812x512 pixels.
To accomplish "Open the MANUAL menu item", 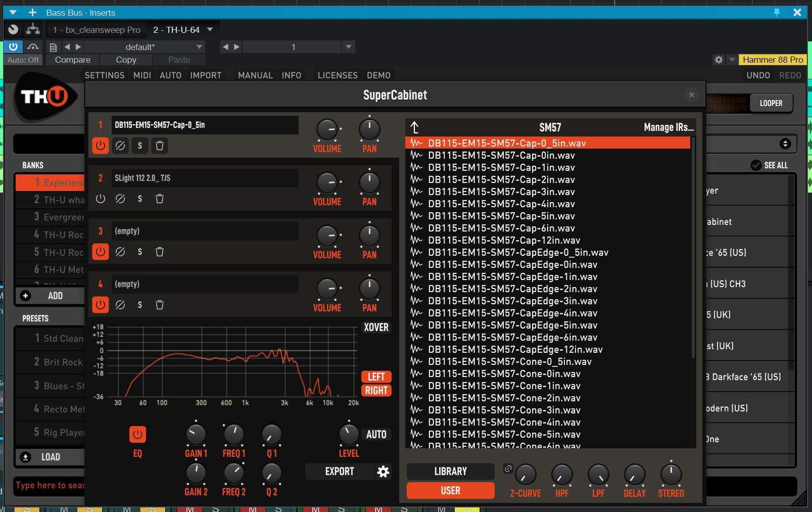I will pos(255,75).
